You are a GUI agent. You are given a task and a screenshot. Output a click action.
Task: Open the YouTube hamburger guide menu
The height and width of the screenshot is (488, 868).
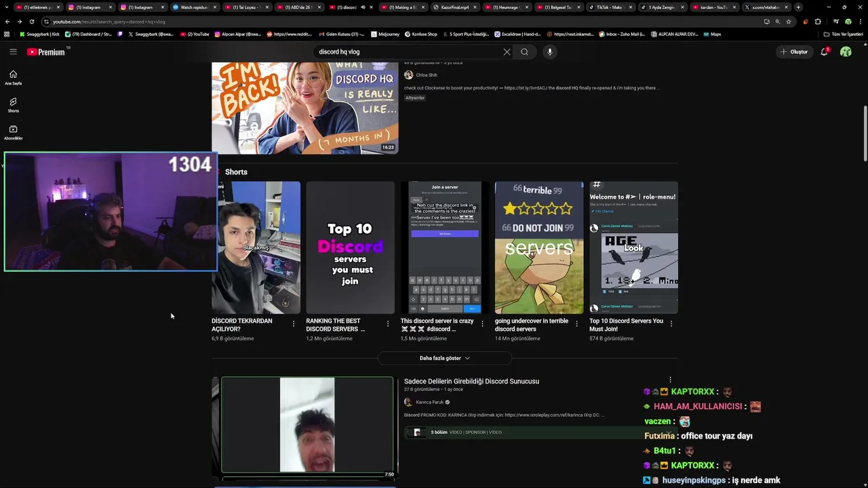13,52
